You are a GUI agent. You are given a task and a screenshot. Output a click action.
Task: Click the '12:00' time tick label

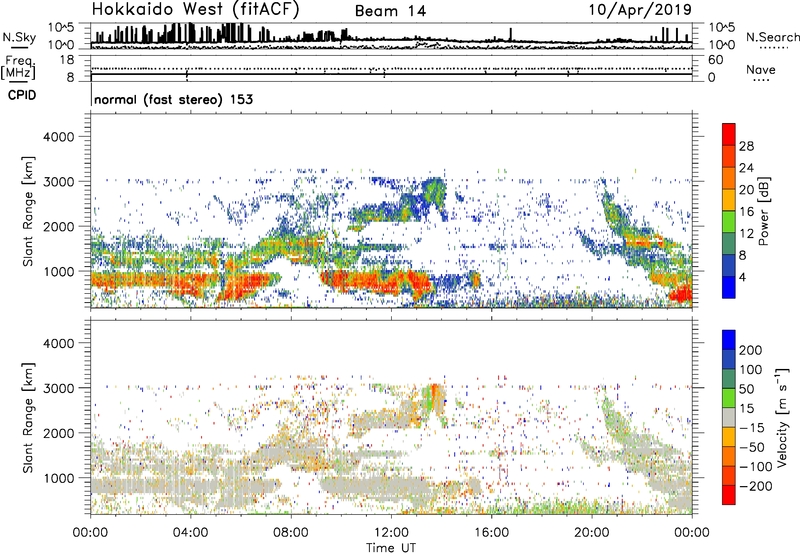(x=391, y=533)
